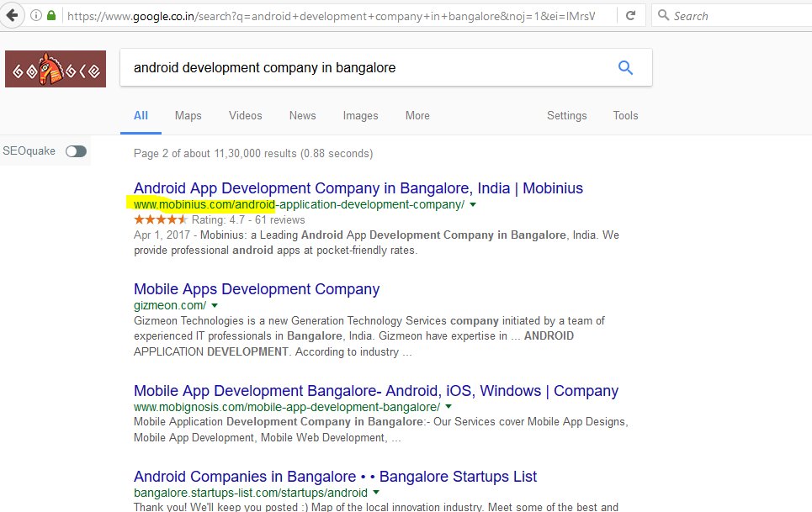Image resolution: width=812 pixels, height=512 pixels.
Task: Click the forward navigation arrow
Action: pos(30,14)
